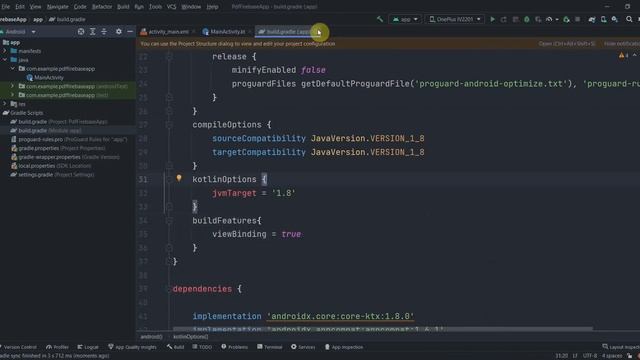Open project panel gear settings
Screen dimensions: 640x360
(119, 31)
